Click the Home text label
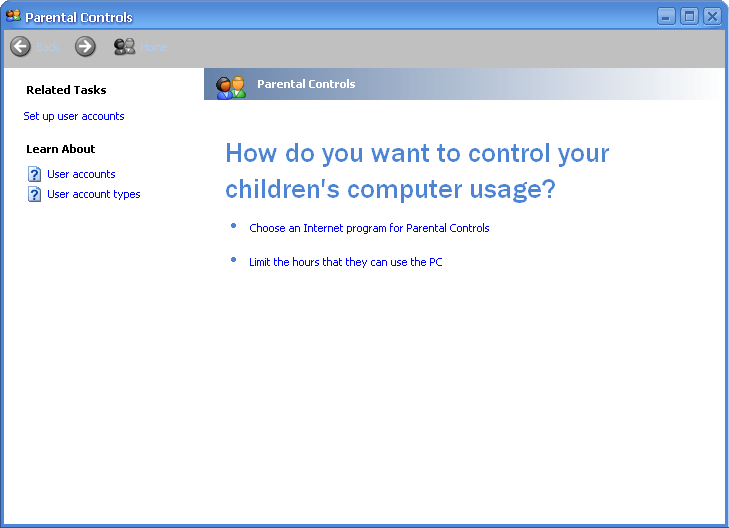729x528 pixels. tap(153, 47)
